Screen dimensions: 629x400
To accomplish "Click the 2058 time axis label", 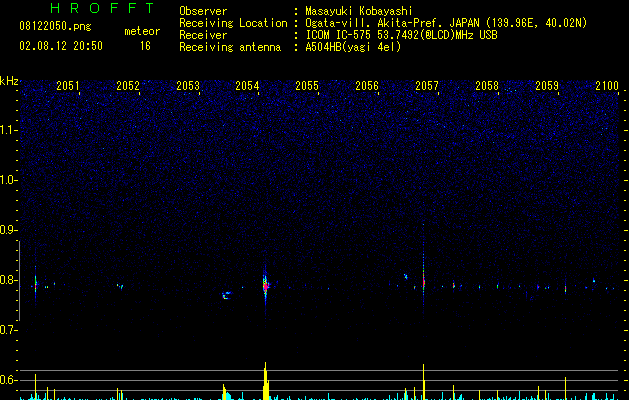I will tap(487, 85).
